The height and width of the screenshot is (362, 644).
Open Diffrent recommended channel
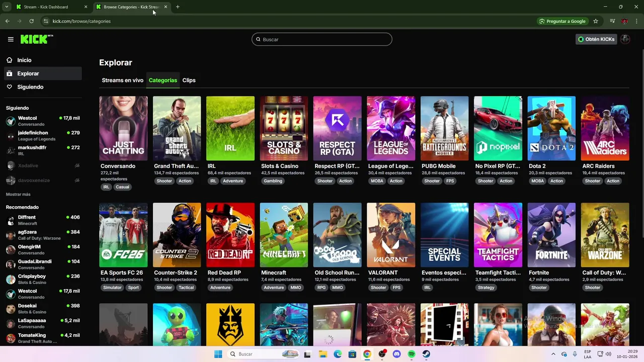click(x=43, y=220)
